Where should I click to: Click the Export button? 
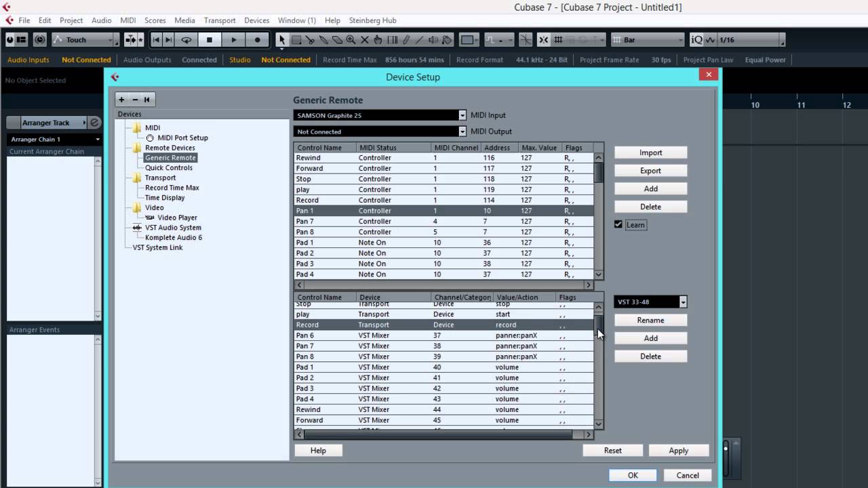point(650,171)
